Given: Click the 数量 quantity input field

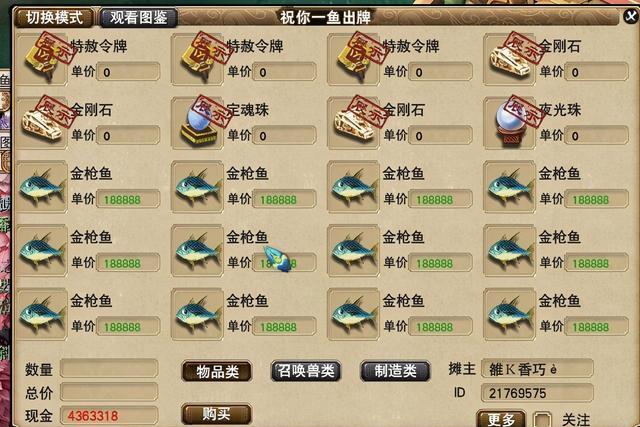Looking at the screenshot, I should tap(109, 368).
